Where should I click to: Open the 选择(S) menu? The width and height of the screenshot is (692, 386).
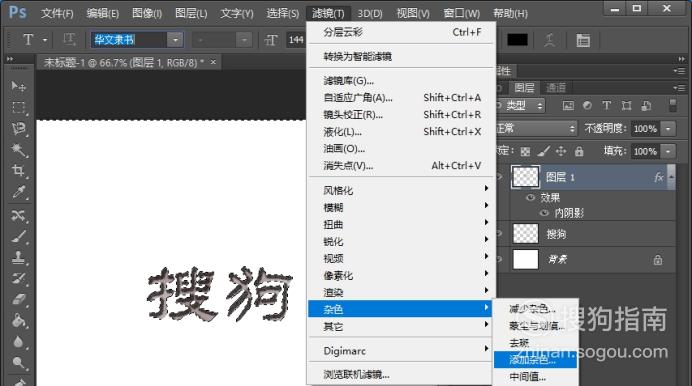[282, 13]
